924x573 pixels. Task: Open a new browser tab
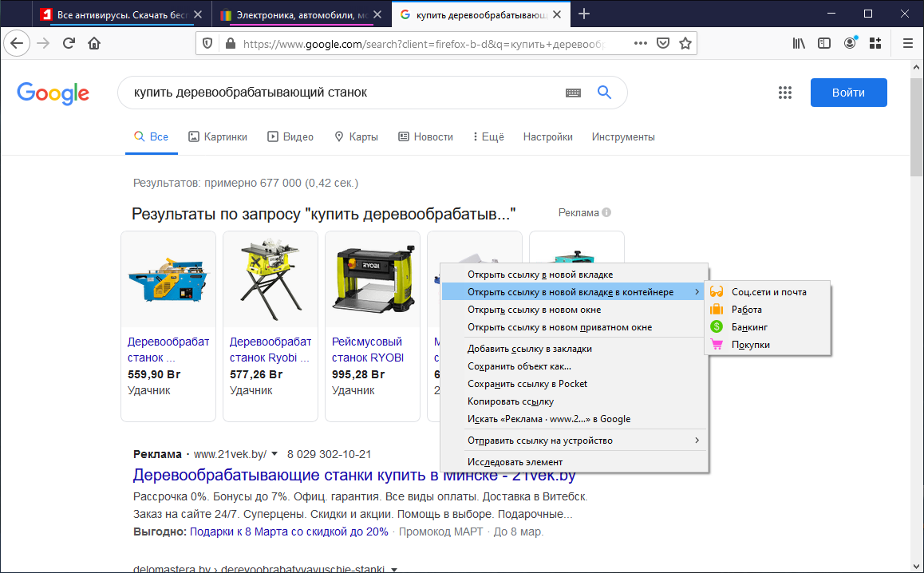584,14
